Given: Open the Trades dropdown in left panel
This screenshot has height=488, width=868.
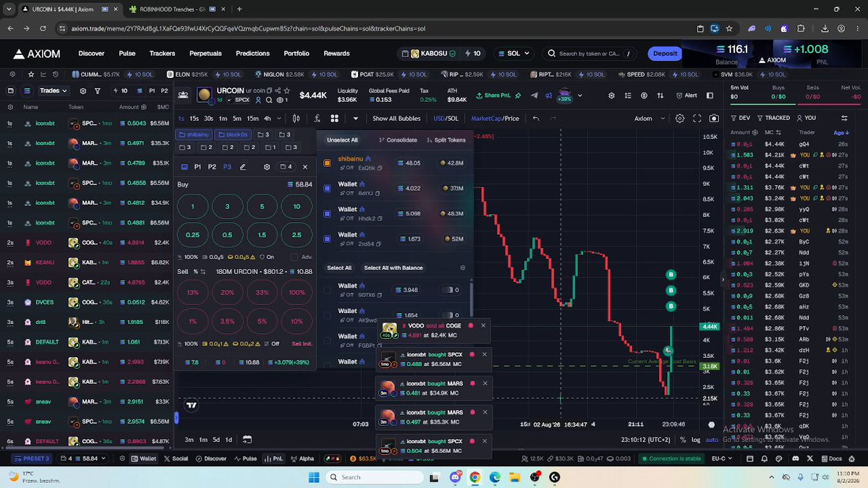Looking at the screenshot, I should [x=54, y=91].
